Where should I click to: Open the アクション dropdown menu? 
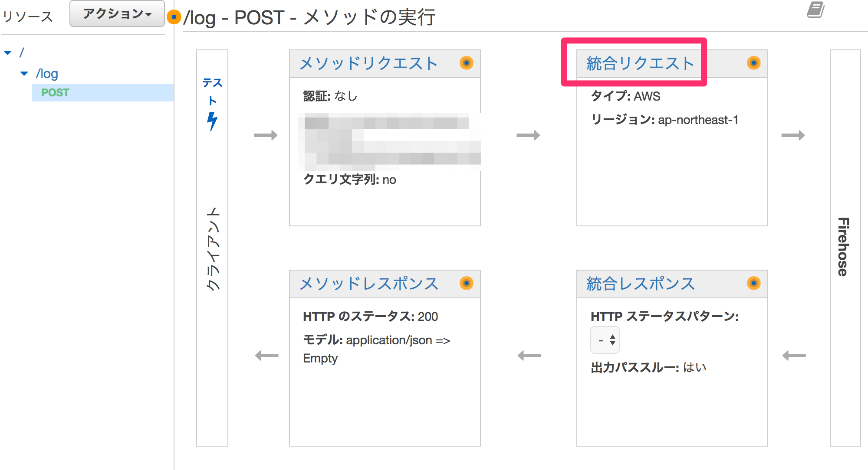tap(117, 14)
